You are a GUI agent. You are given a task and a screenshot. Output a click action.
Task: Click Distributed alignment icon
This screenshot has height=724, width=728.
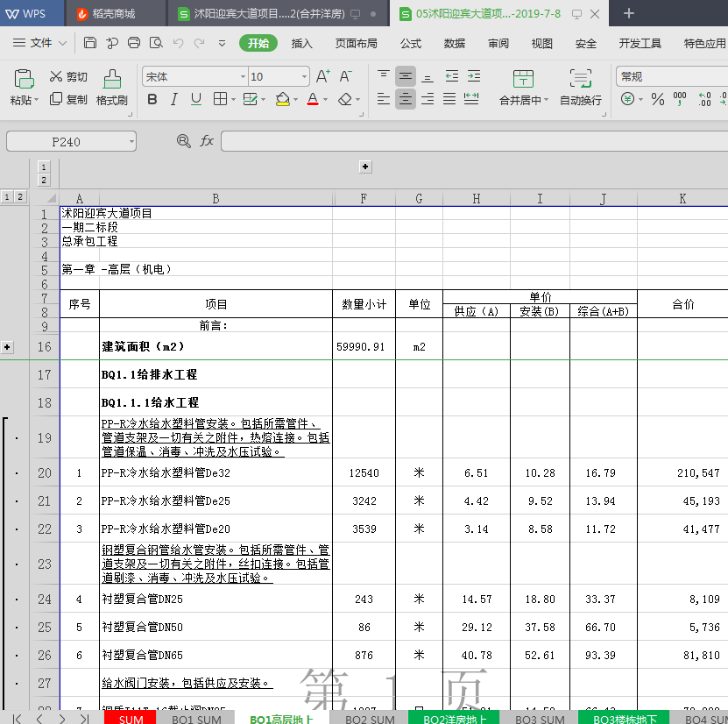pyautogui.click(x=471, y=99)
